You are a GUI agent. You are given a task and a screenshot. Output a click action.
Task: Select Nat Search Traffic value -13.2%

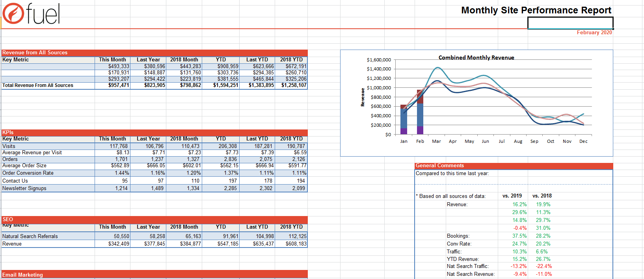[x=518, y=266]
